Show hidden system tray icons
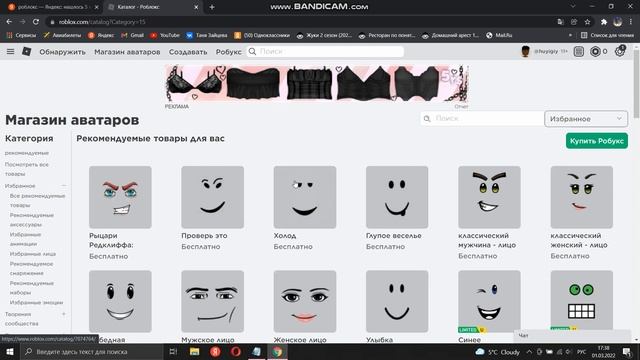The image size is (640, 360). (529, 351)
